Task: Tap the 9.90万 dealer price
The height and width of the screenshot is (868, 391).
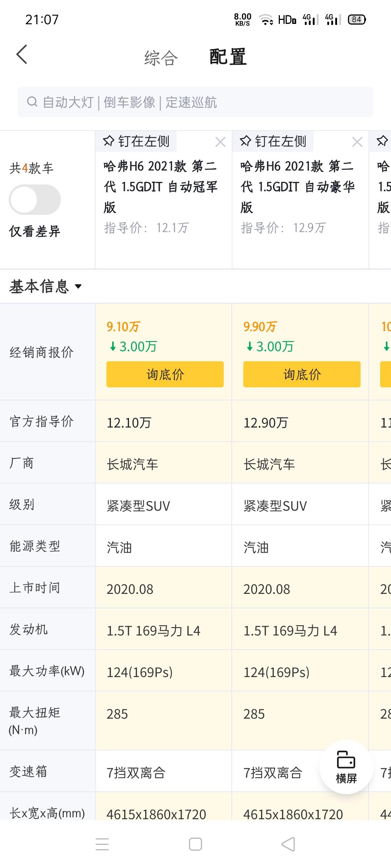Action: point(260,327)
